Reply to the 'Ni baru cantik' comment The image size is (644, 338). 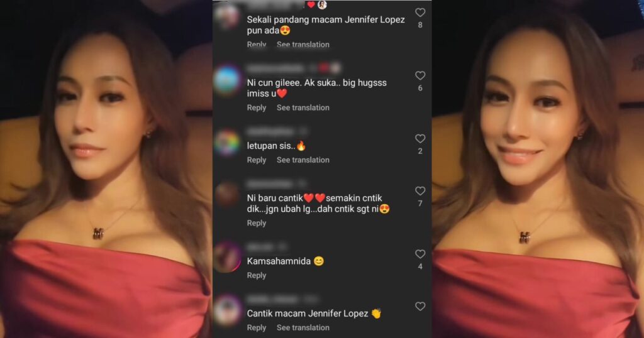pyautogui.click(x=257, y=223)
